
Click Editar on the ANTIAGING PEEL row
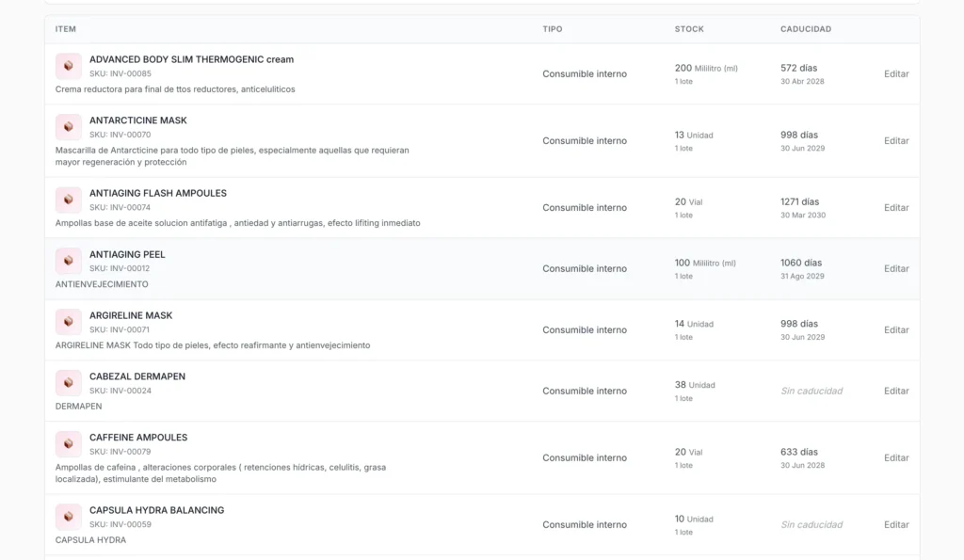(896, 268)
